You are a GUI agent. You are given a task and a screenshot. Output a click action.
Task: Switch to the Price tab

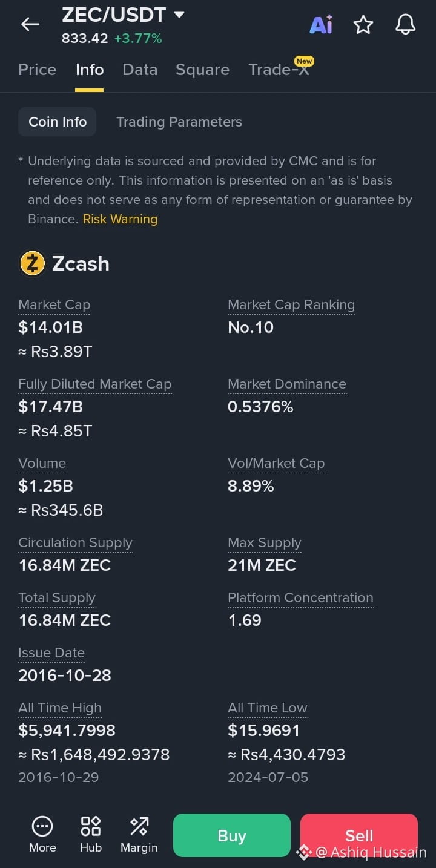pos(38,70)
